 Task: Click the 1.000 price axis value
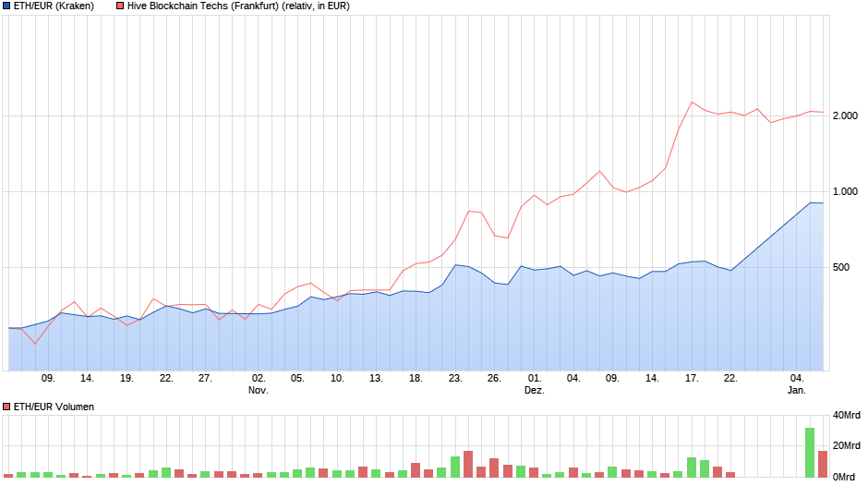click(x=845, y=192)
